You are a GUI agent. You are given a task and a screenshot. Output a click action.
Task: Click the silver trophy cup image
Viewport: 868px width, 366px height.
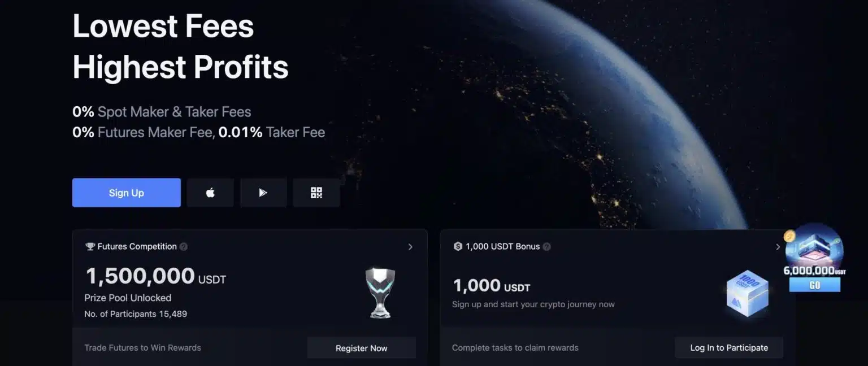(380, 292)
